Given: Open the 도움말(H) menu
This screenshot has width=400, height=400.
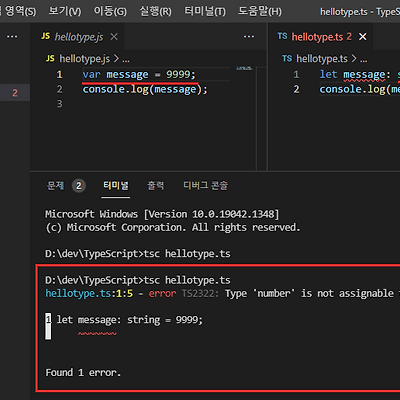Looking at the screenshot, I should (260, 11).
